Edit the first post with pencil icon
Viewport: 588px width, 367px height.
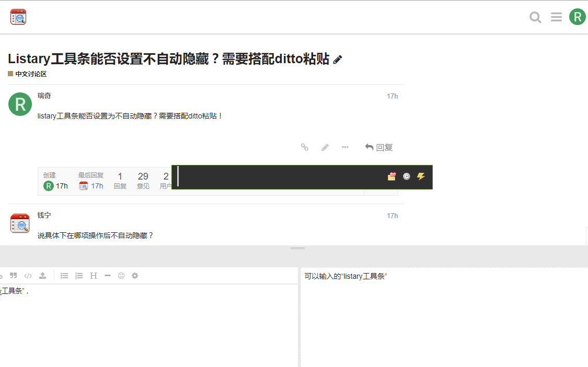[x=325, y=147]
